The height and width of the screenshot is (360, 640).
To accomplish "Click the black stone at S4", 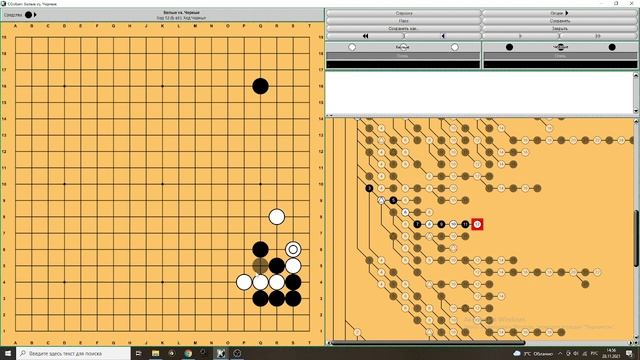I will pyautogui.click(x=293, y=282).
